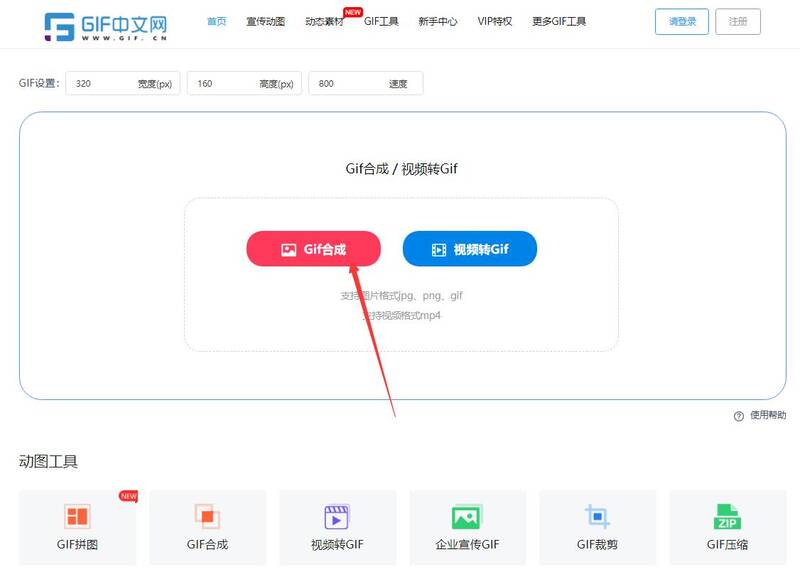Click the Gif合成 / 视频转Gif heading
The height and width of the screenshot is (584, 800).
(402, 169)
